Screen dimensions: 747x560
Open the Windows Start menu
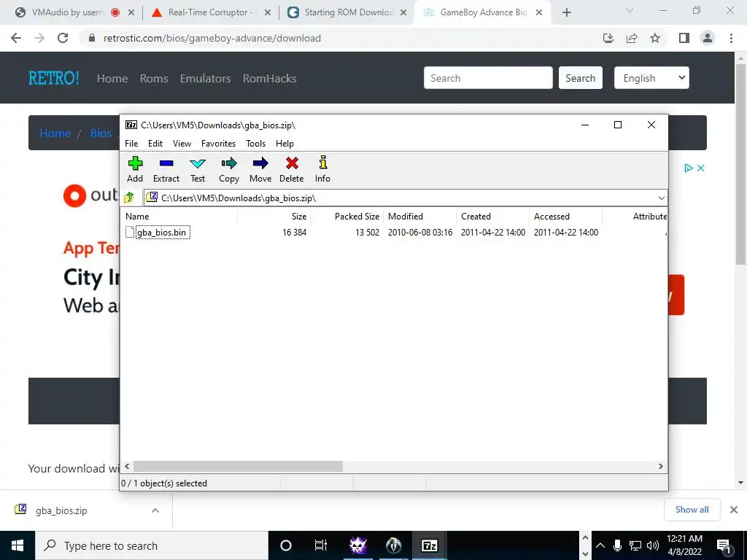pos(18,545)
